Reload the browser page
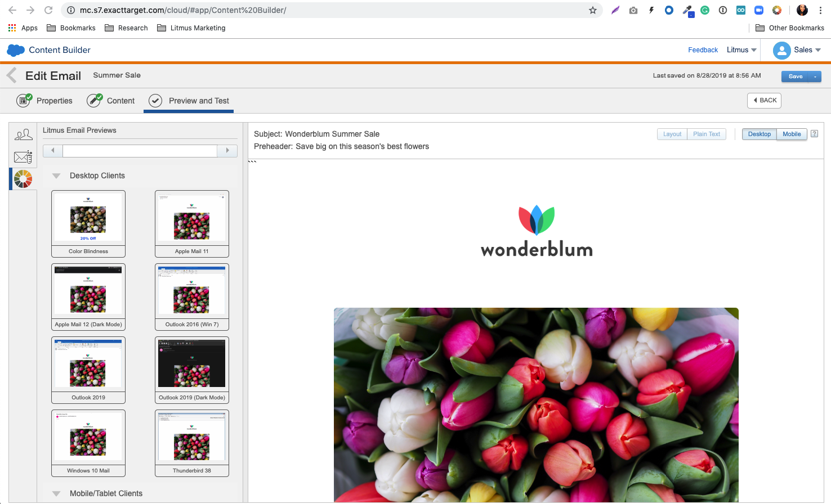831x504 pixels. pos(48,10)
